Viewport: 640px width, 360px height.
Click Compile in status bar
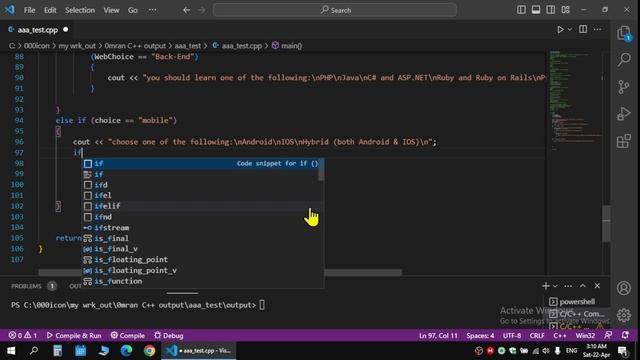[x=128, y=336]
